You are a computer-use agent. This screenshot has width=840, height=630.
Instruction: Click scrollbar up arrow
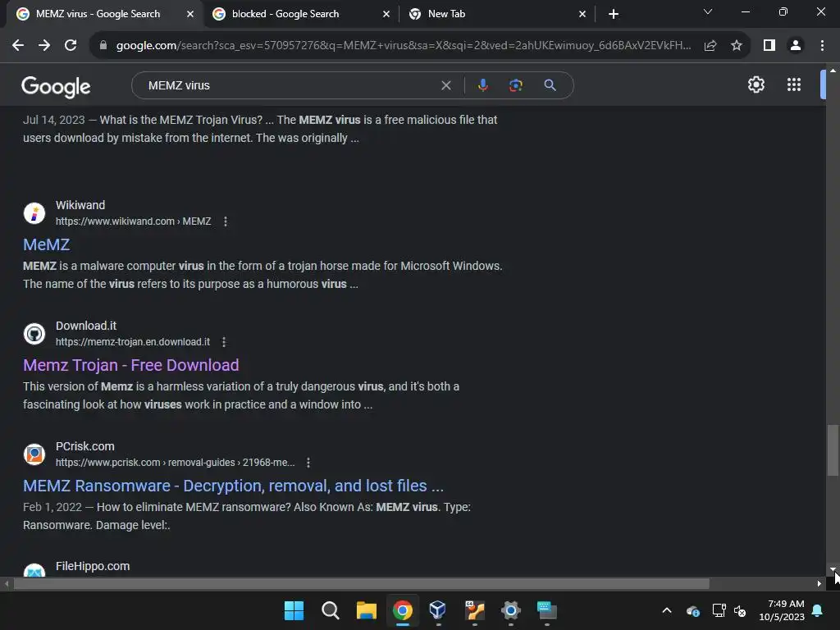(833, 71)
